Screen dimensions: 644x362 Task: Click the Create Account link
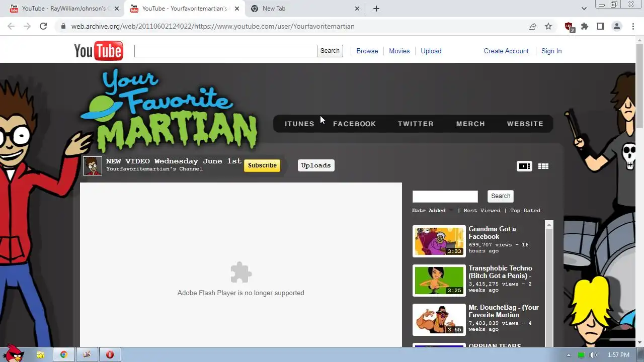tap(506, 51)
